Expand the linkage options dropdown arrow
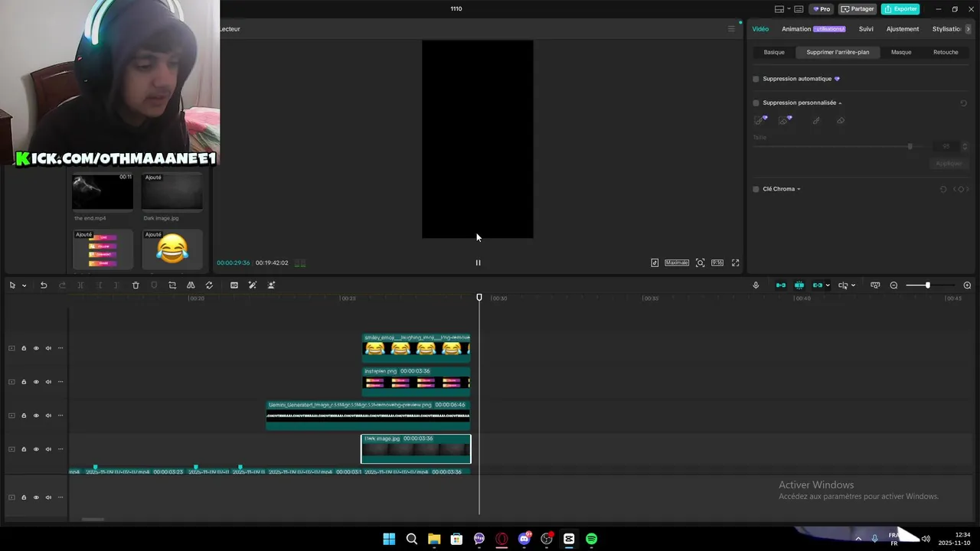 click(828, 285)
